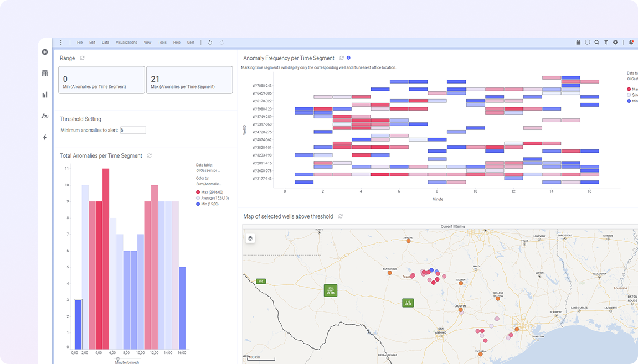Open the bar chart visualizations sidebar icon
The image size is (638, 364).
(x=45, y=95)
